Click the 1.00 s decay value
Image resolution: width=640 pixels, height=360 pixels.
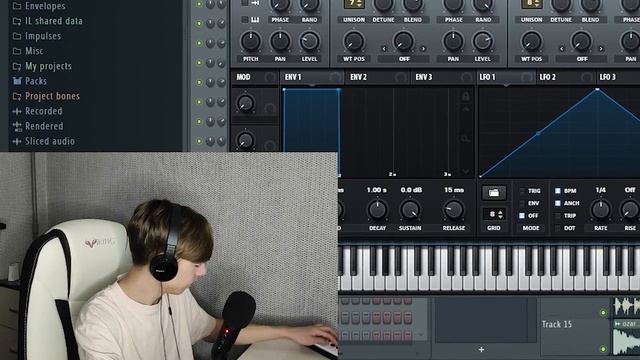pyautogui.click(x=376, y=190)
